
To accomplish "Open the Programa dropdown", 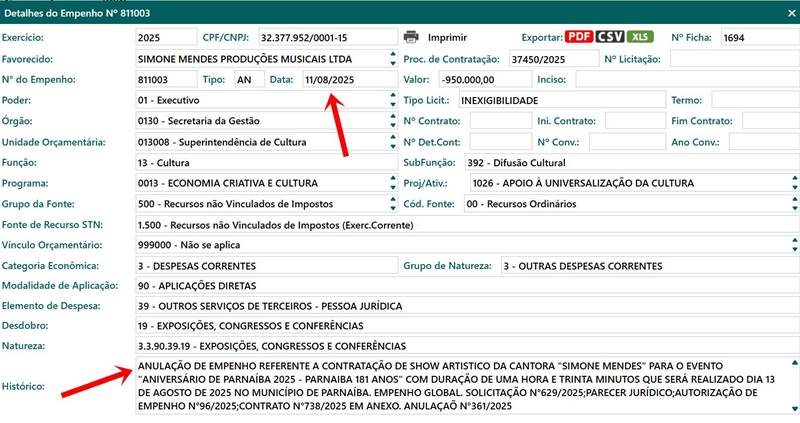I will (x=391, y=183).
